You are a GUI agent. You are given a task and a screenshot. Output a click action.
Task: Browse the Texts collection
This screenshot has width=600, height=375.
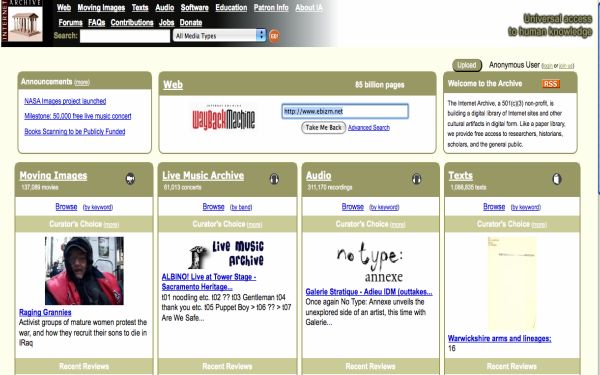point(494,207)
